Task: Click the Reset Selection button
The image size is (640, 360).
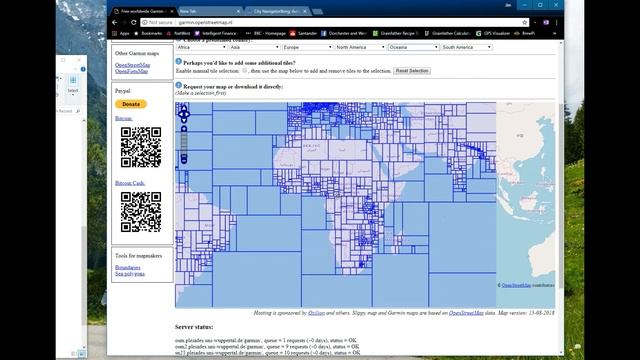Action: point(412,71)
